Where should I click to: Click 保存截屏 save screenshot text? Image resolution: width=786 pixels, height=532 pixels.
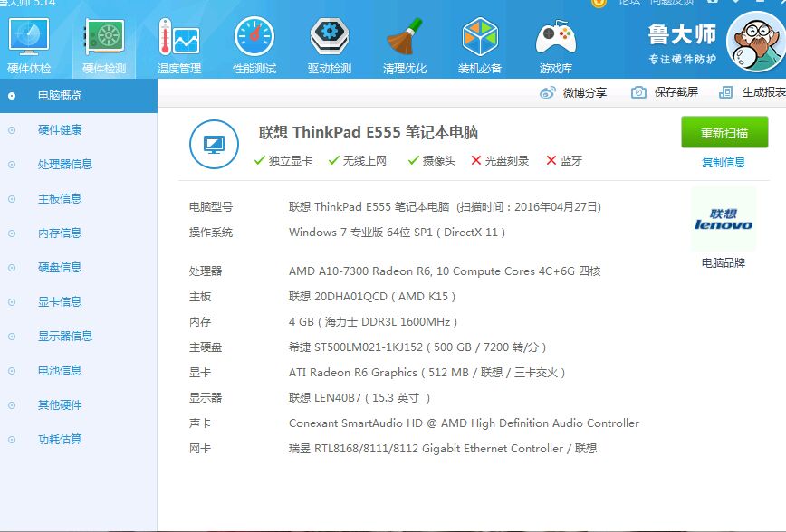tap(676, 92)
